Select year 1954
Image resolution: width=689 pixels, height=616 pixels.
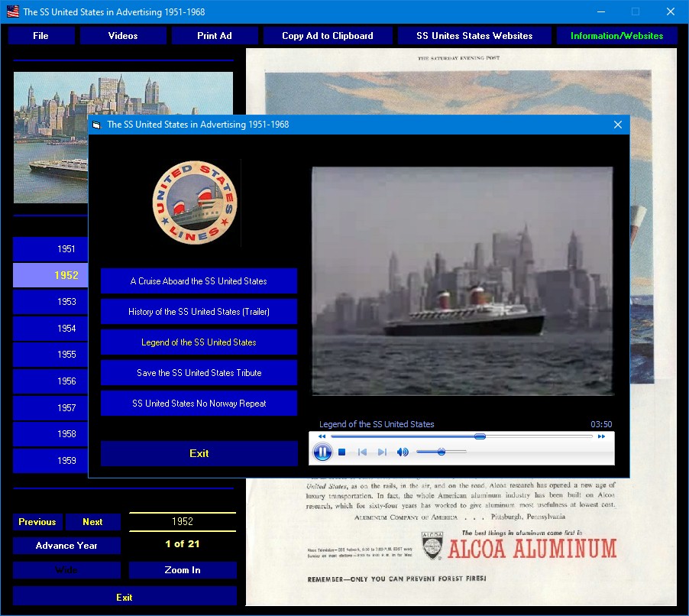(50, 329)
